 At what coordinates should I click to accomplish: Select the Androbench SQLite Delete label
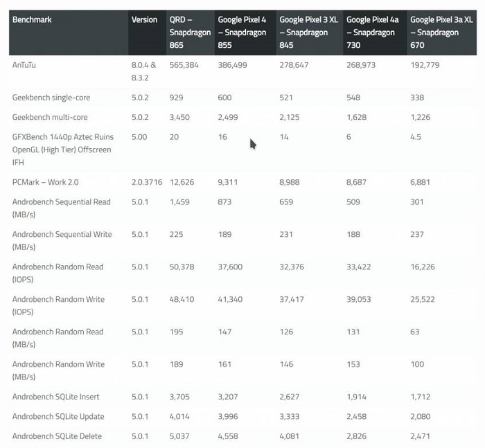click(57, 436)
